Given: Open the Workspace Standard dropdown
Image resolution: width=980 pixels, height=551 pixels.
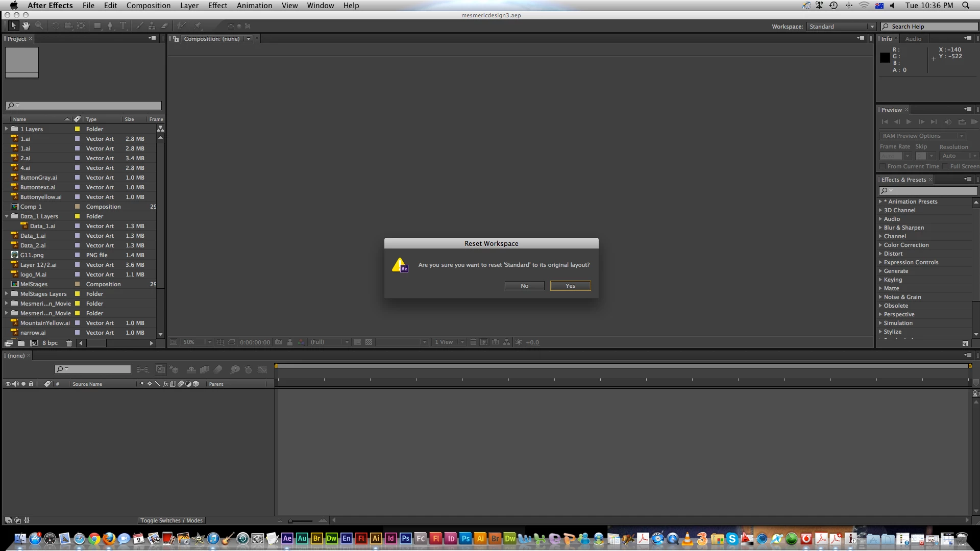Looking at the screenshot, I should [x=841, y=27].
